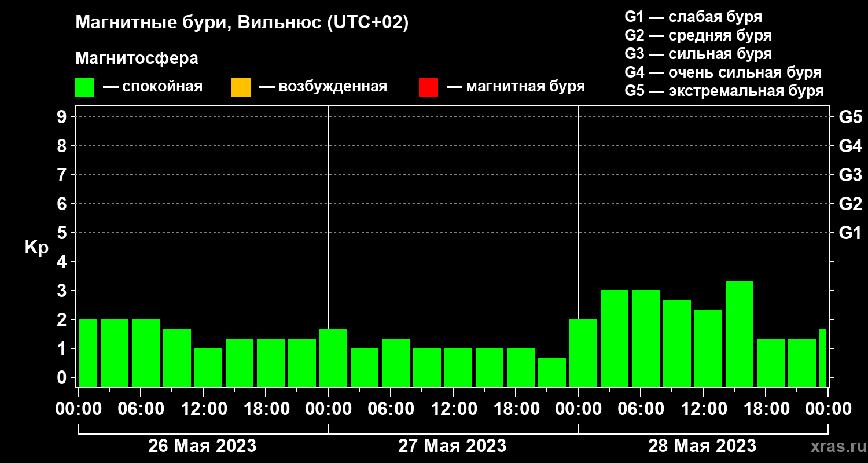
Task: Click the '06:00' time label under 27 May
Action: [x=391, y=409]
